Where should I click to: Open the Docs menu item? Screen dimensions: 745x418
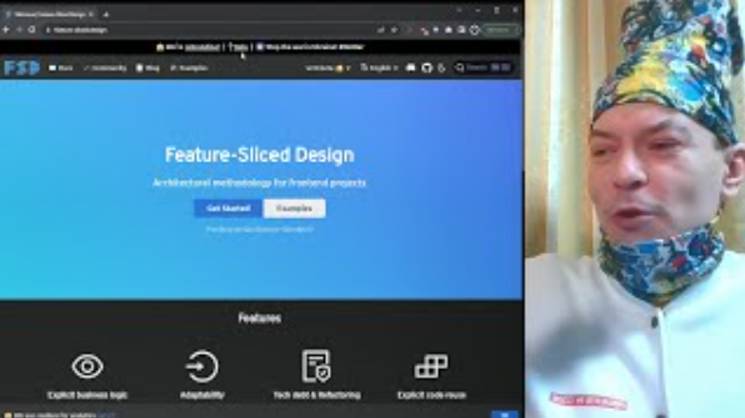point(61,68)
